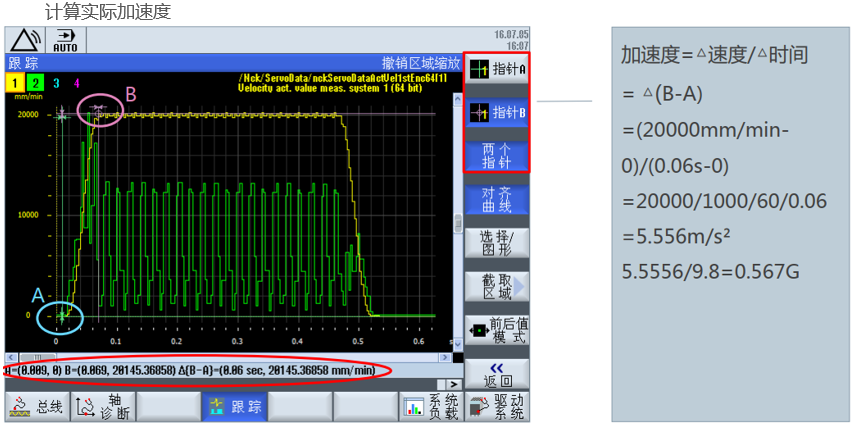Viewport: 854px width, 427px height.
Task: Click the horizontal scrollbar right arrow
Action: pyautogui.click(x=446, y=357)
